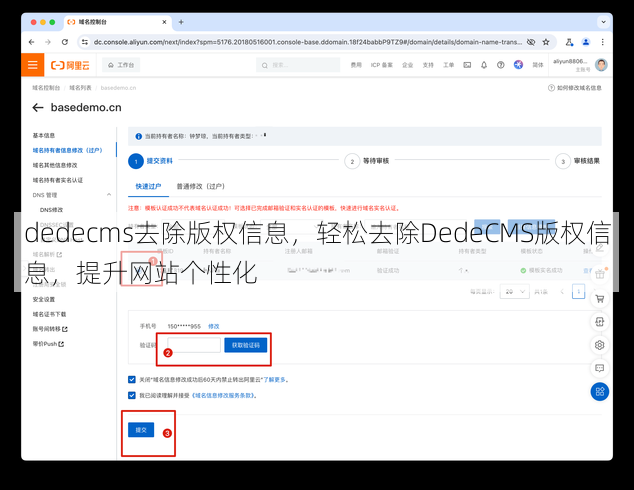The height and width of the screenshot is (490, 634).
Task: Go back in browser history
Action: [x=32, y=42]
